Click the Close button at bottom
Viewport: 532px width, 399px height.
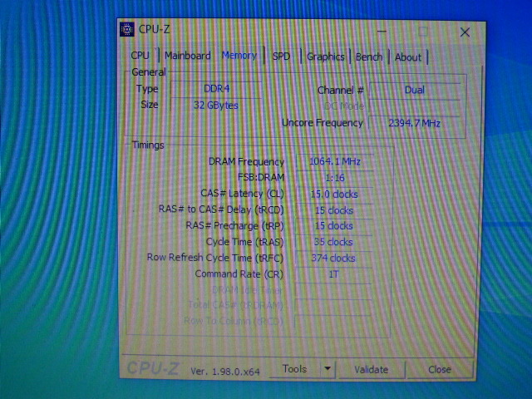440,369
